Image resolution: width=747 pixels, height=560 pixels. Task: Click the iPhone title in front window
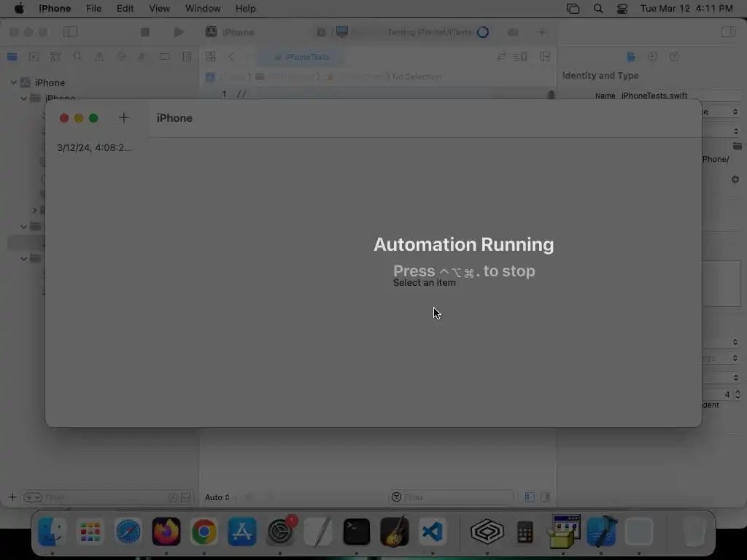(x=174, y=118)
